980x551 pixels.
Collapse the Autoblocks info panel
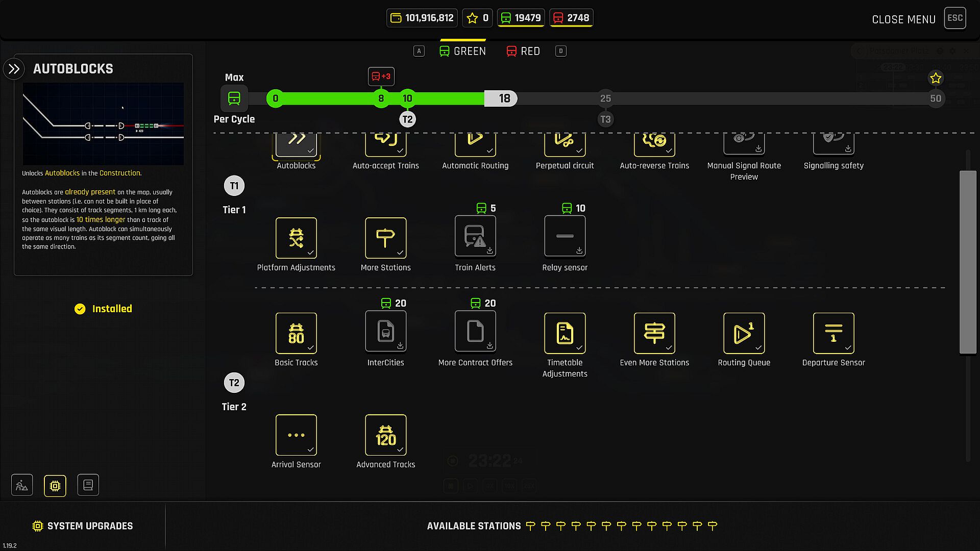14,69
